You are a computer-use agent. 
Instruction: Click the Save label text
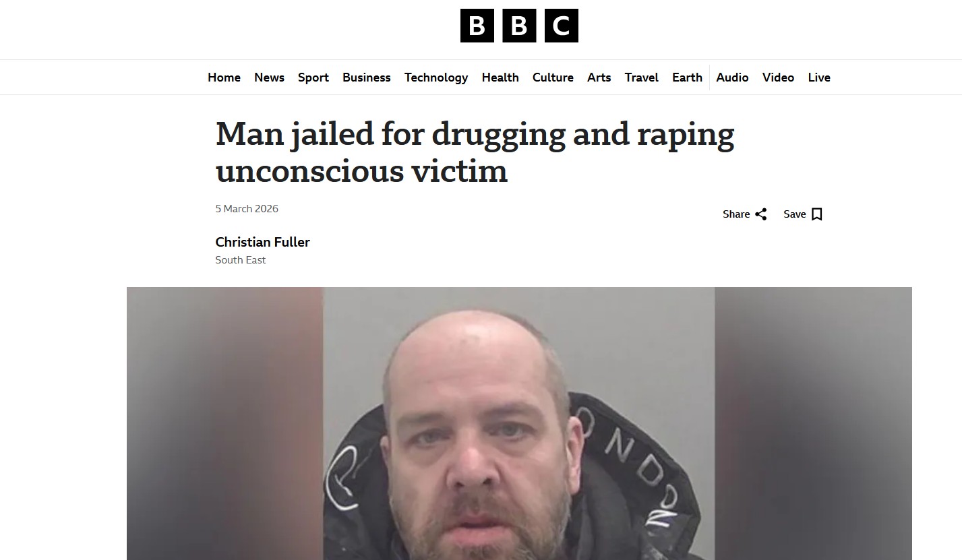[795, 214]
